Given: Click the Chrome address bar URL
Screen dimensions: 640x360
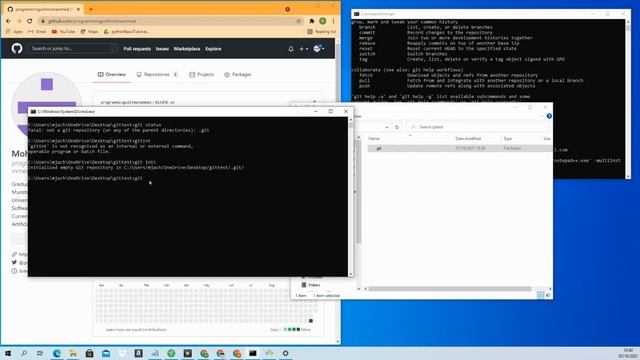Looking at the screenshot, I should [x=92, y=21].
